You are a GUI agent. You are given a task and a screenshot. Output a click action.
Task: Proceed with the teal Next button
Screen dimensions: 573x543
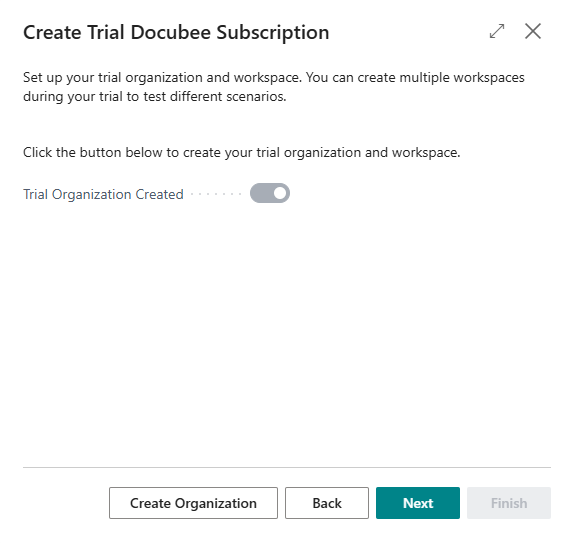(418, 503)
